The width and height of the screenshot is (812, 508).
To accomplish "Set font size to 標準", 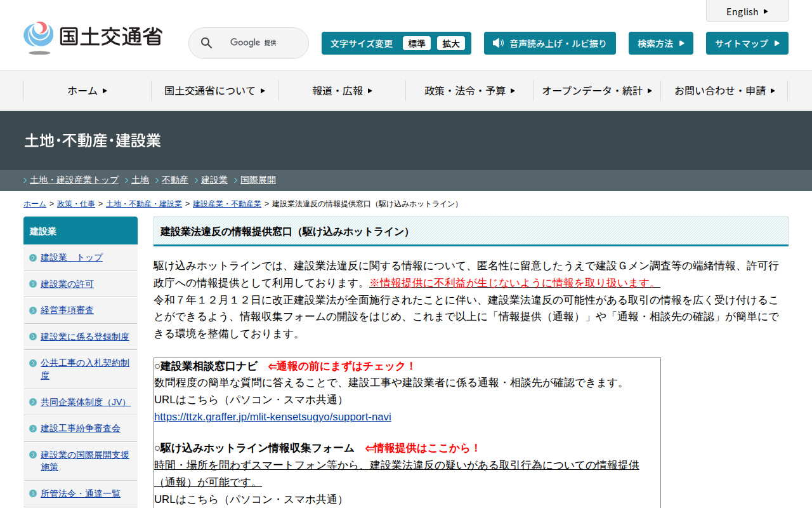I will coord(417,43).
